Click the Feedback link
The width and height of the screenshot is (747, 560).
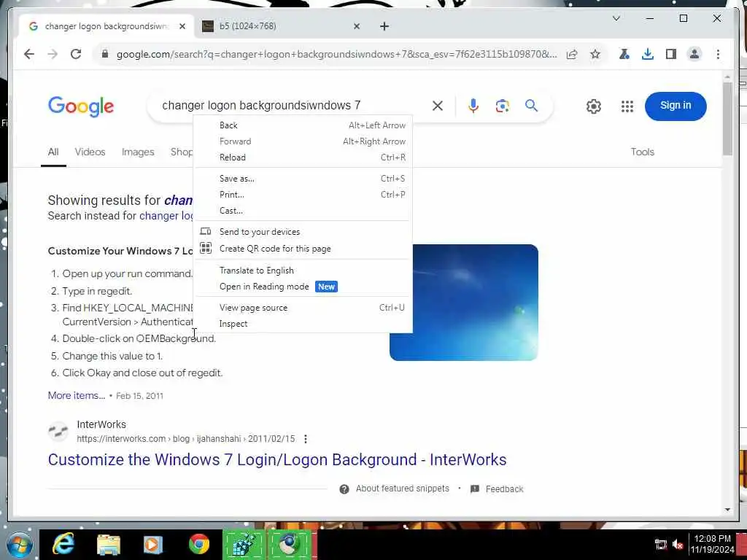504,489
